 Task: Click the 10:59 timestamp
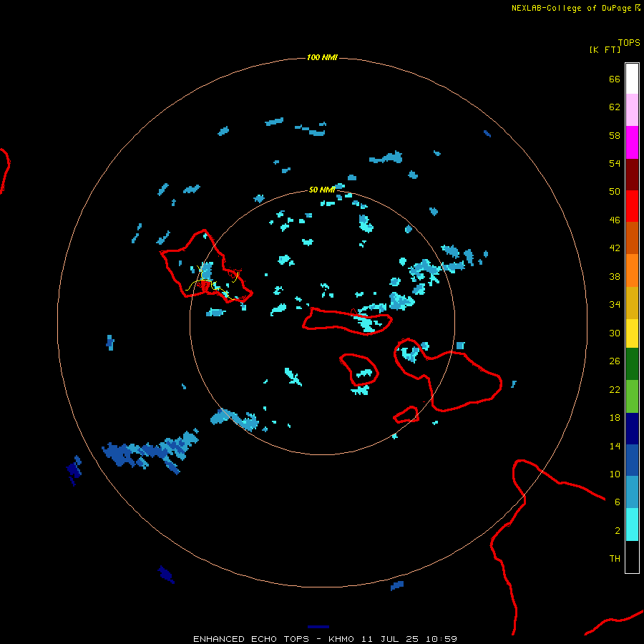pyautogui.click(x=441, y=639)
